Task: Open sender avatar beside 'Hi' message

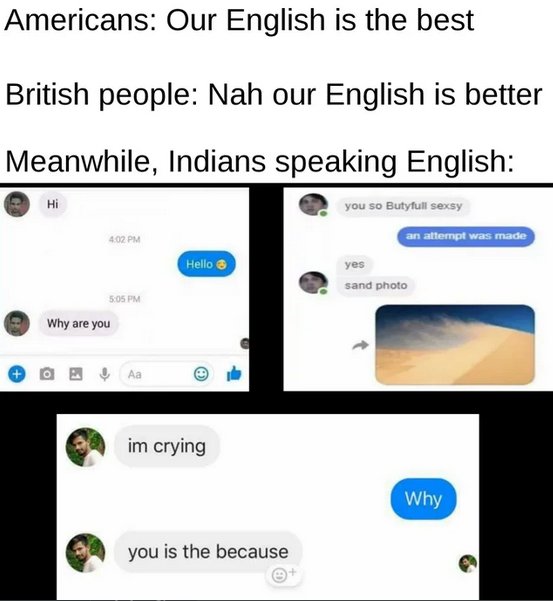Action: [17, 204]
